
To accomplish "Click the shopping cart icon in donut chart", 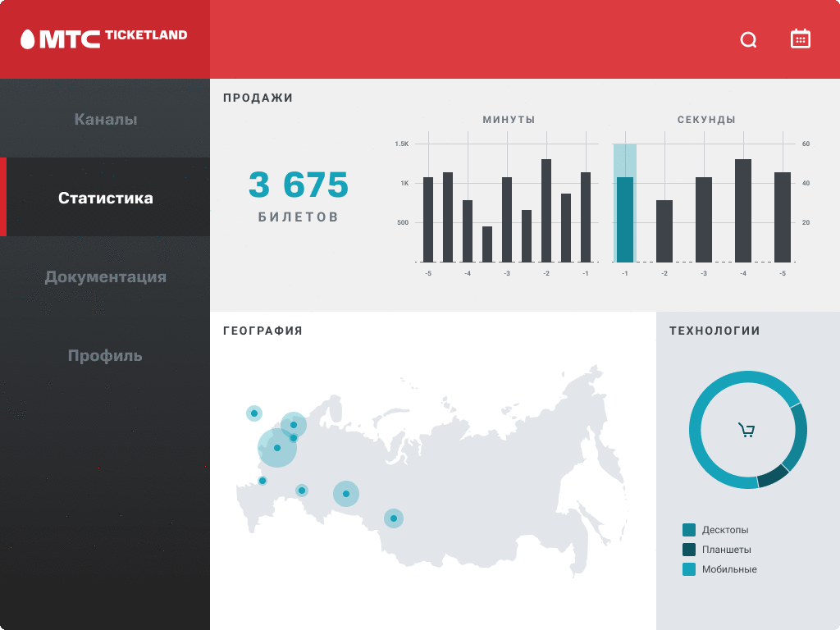I will coord(746,430).
